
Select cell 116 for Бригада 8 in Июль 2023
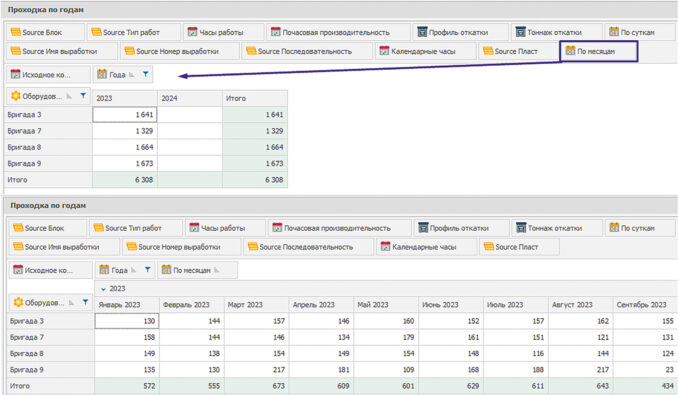[x=516, y=354]
